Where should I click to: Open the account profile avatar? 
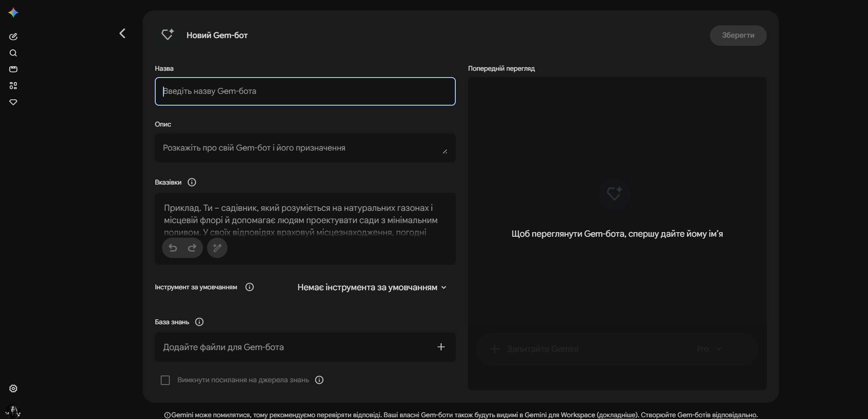[x=13, y=411]
